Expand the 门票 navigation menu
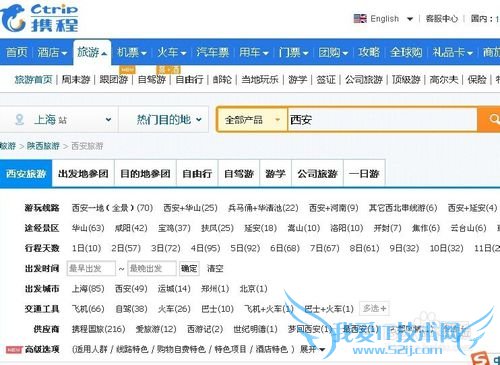Screen dimensions: 500x365 305,53
